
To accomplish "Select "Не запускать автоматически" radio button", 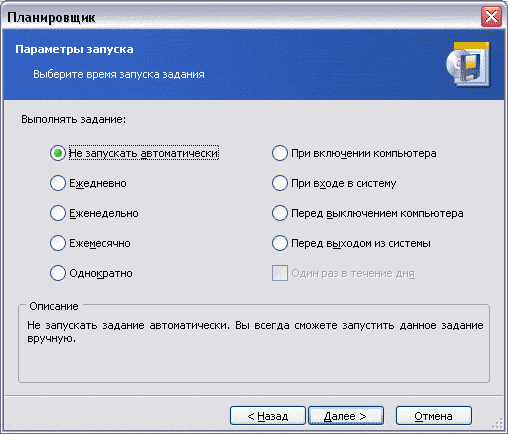I will [x=58, y=153].
